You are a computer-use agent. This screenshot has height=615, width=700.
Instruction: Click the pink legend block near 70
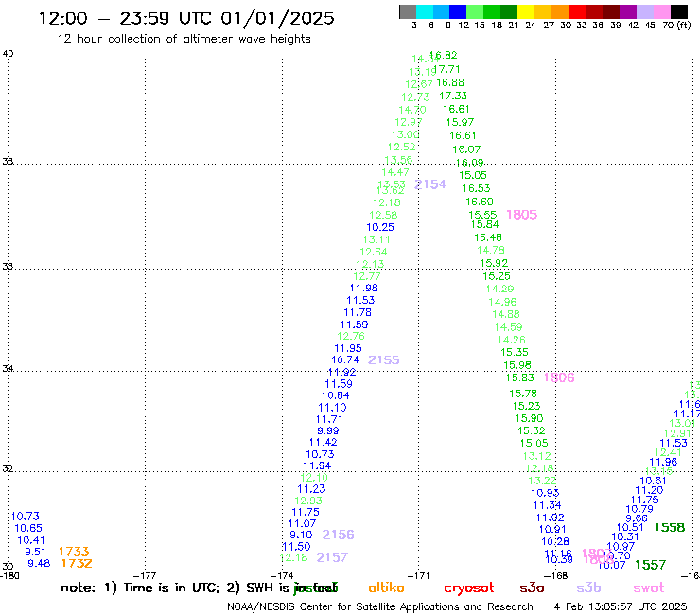pos(661,11)
